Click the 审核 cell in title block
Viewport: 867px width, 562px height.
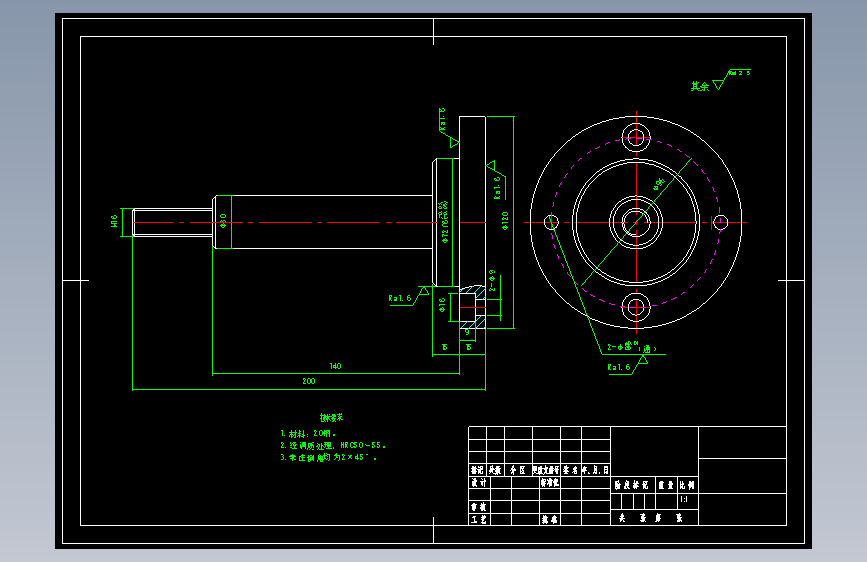click(479, 507)
